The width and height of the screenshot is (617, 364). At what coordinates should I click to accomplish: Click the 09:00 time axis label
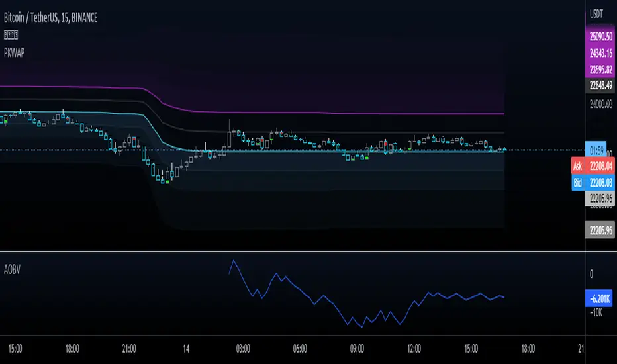[x=357, y=349]
